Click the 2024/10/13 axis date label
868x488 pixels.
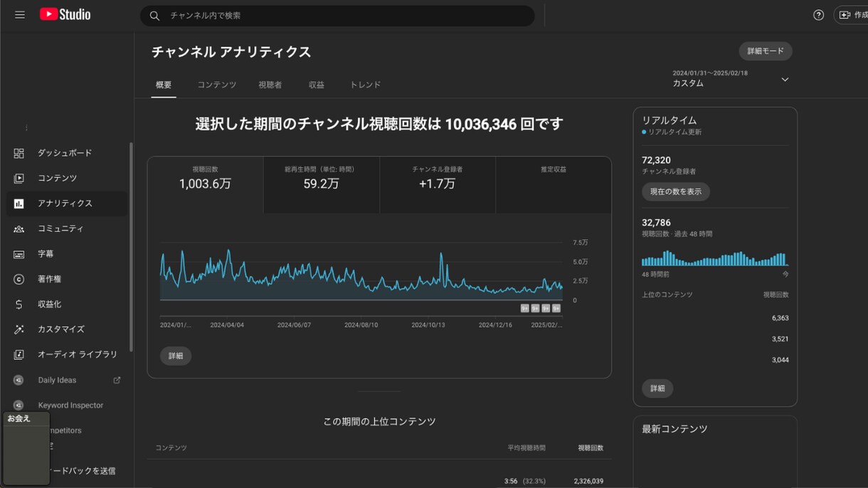[428, 324]
